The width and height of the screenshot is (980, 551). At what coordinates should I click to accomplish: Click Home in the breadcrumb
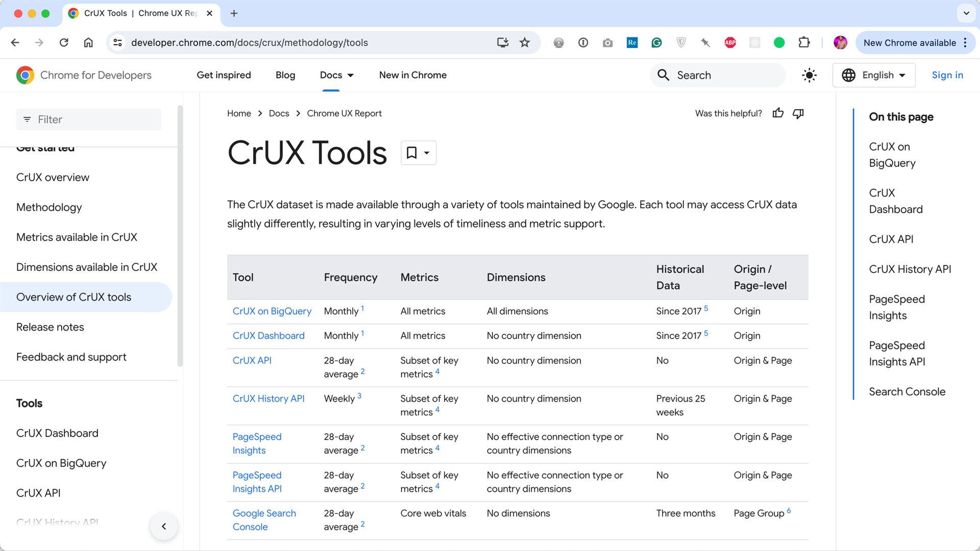(x=239, y=113)
